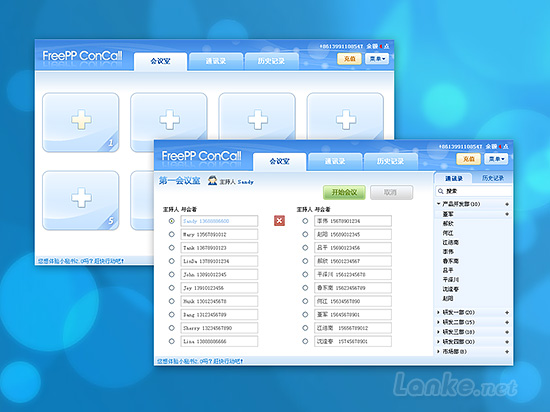This screenshot has height=412, width=550.
Task: Expand the 市场部 group
Action: 438,352
